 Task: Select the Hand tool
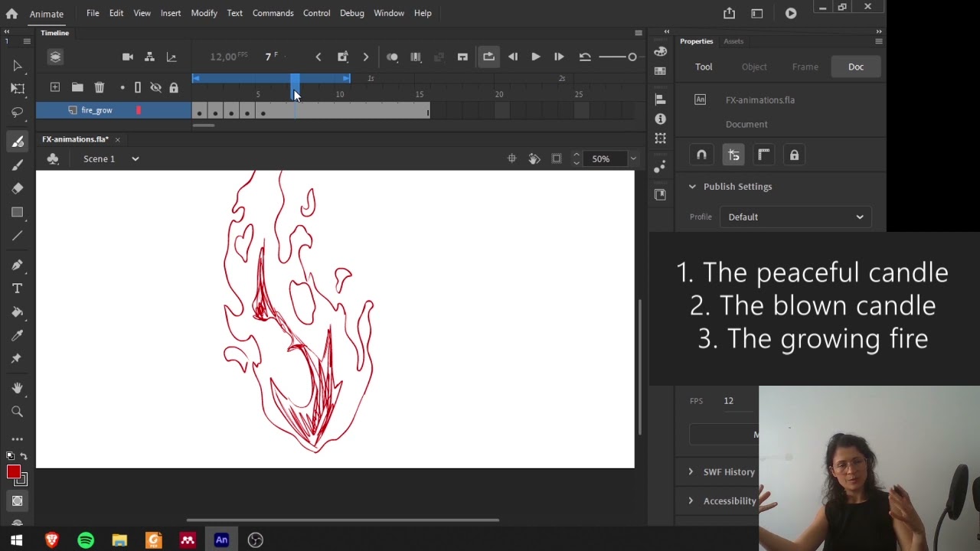tap(18, 388)
